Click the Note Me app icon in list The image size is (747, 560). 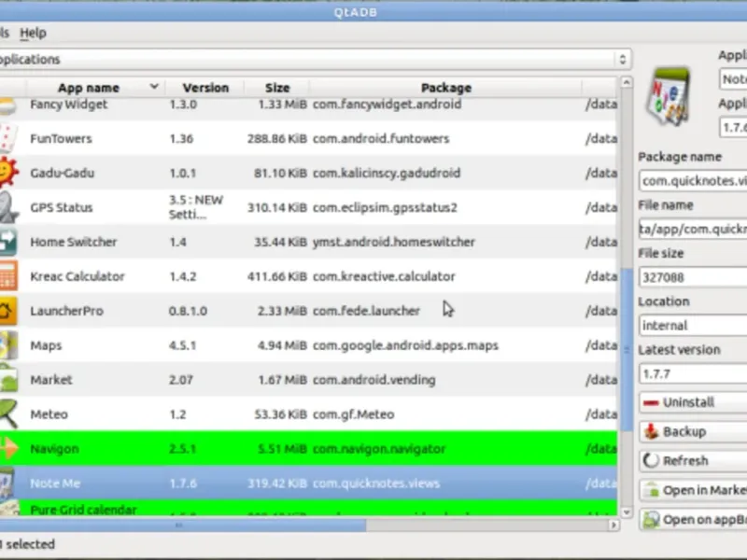pos(7,483)
